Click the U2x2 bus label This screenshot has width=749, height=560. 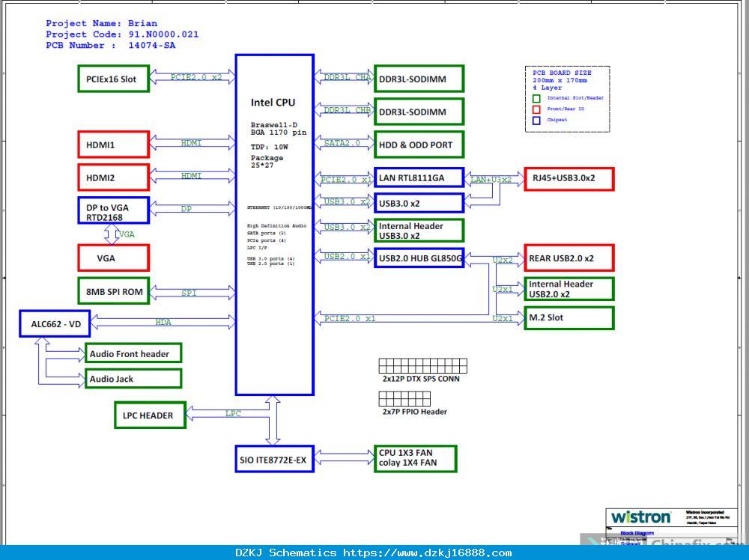point(503,260)
